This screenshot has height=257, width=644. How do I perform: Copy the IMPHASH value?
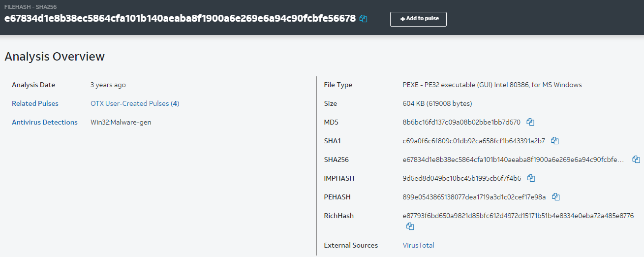click(x=531, y=178)
